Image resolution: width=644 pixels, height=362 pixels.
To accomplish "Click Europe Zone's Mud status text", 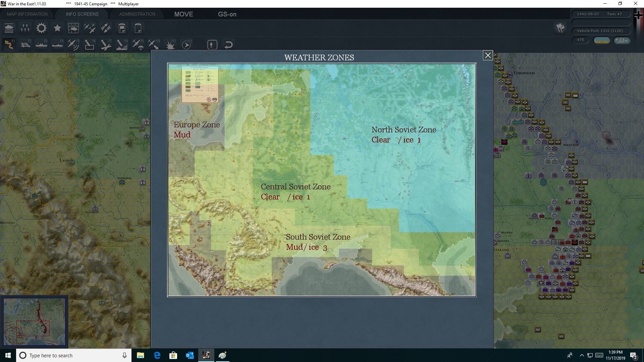I will (x=182, y=135).
